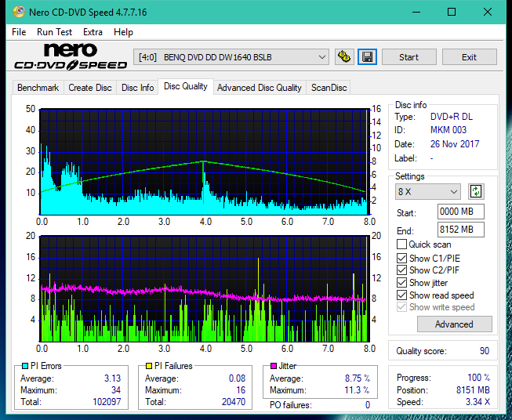The height and width of the screenshot is (420, 512).
Task: Click the PI Failures lower graph
Action: click(205, 289)
